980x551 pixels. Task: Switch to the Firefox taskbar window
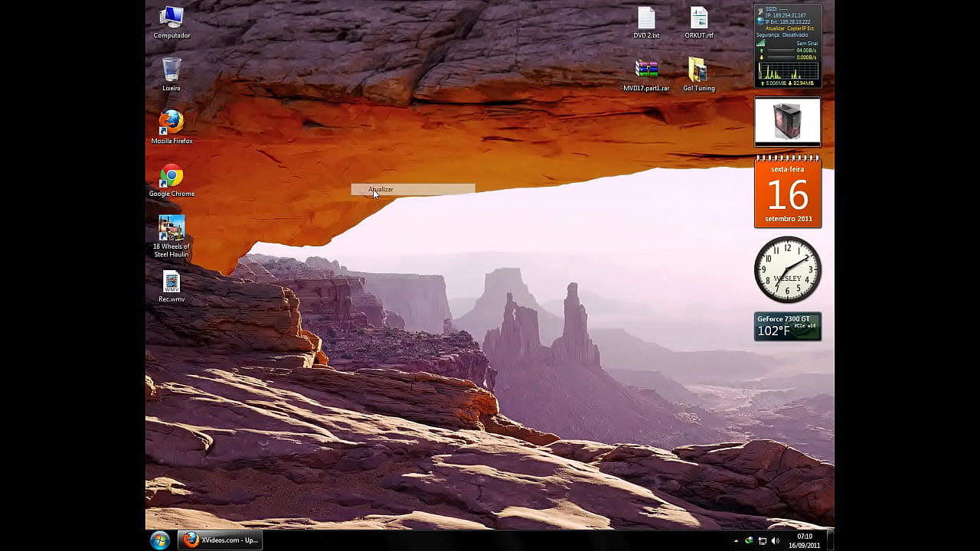coord(220,540)
